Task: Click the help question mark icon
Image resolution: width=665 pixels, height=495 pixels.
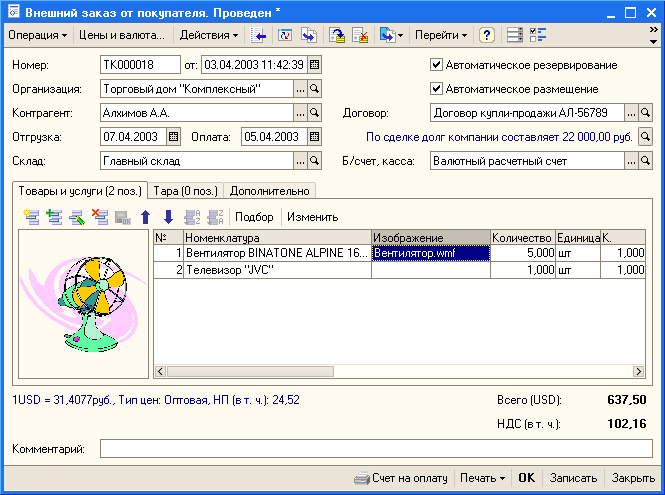Action: (486, 35)
